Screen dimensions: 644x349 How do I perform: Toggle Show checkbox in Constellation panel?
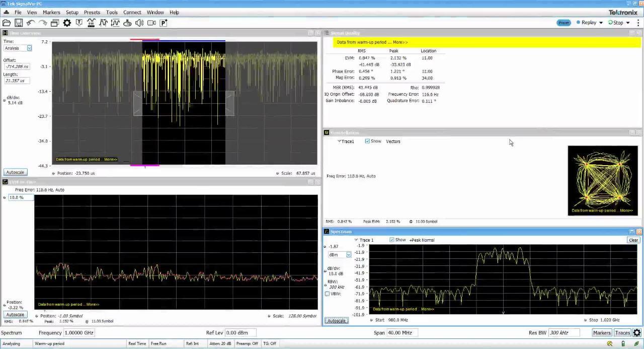(367, 142)
